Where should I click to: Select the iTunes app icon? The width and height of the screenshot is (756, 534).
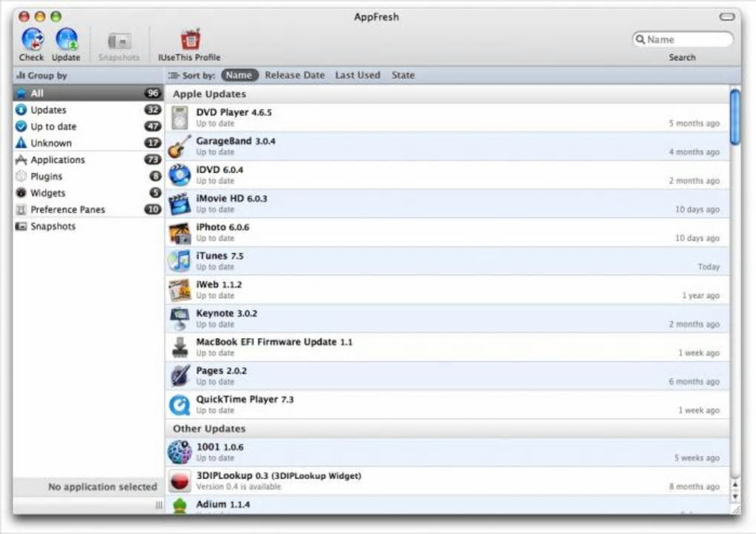click(x=179, y=261)
